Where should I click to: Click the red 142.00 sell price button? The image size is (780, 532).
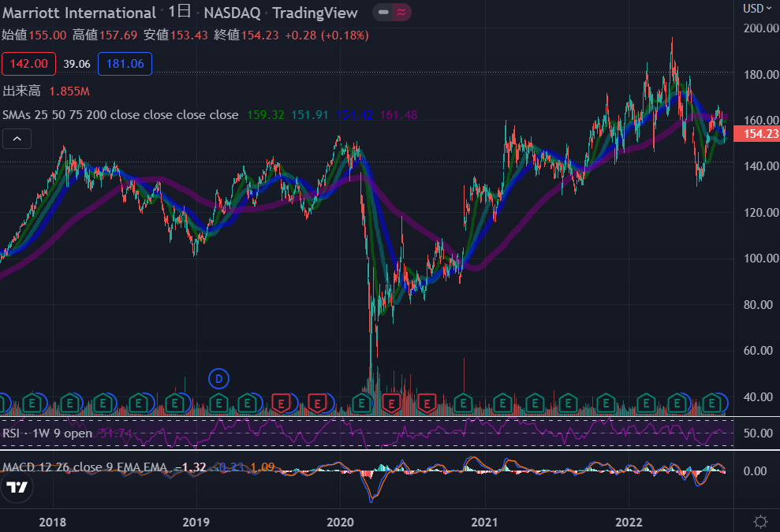tap(29, 64)
